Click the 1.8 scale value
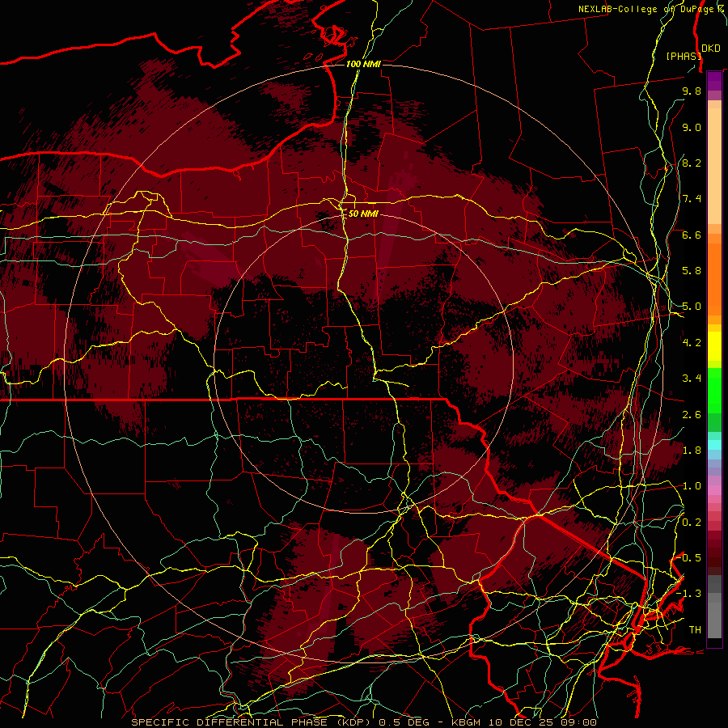The height and width of the screenshot is (728, 728). point(692,451)
